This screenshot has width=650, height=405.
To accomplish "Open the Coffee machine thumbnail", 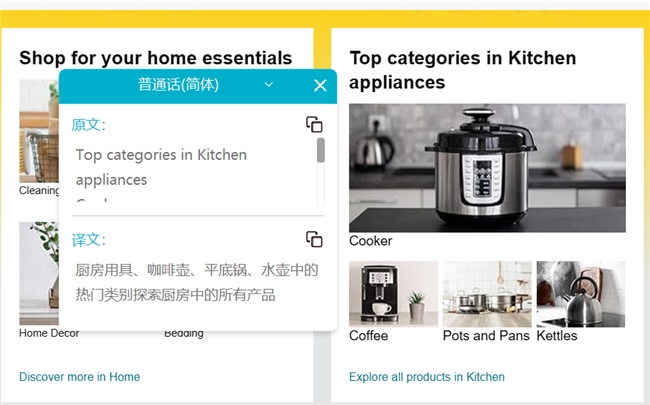I will pos(393,294).
